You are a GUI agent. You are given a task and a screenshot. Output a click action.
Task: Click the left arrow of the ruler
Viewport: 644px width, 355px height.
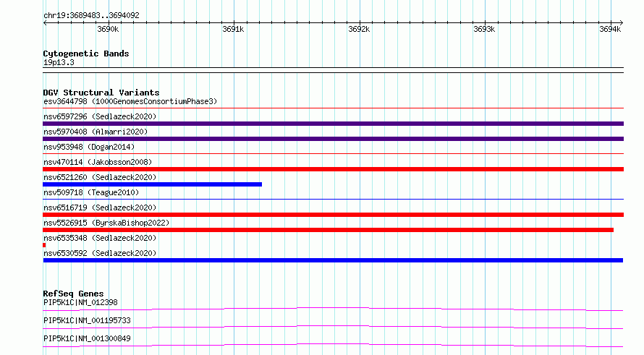[x=45, y=23]
